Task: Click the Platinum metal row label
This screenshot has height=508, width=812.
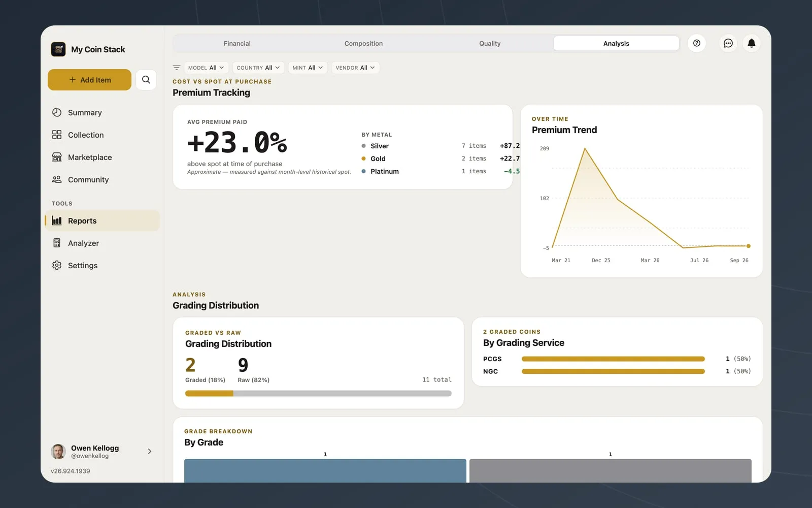Action: (385, 171)
